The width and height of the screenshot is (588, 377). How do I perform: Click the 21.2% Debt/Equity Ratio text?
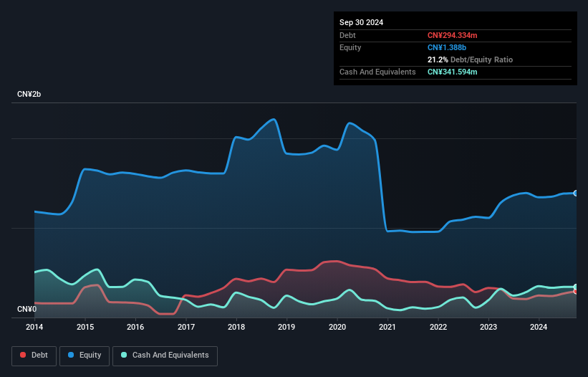click(470, 59)
